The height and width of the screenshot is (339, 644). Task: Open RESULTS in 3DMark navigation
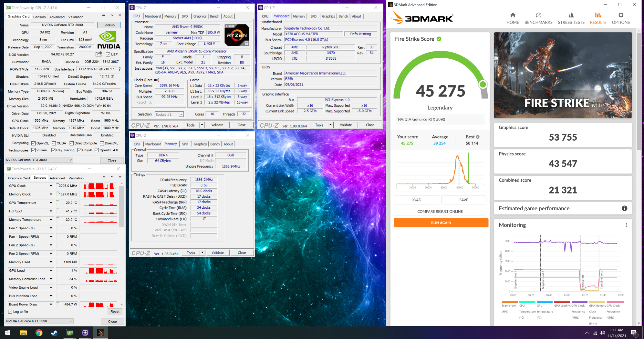[x=598, y=19]
